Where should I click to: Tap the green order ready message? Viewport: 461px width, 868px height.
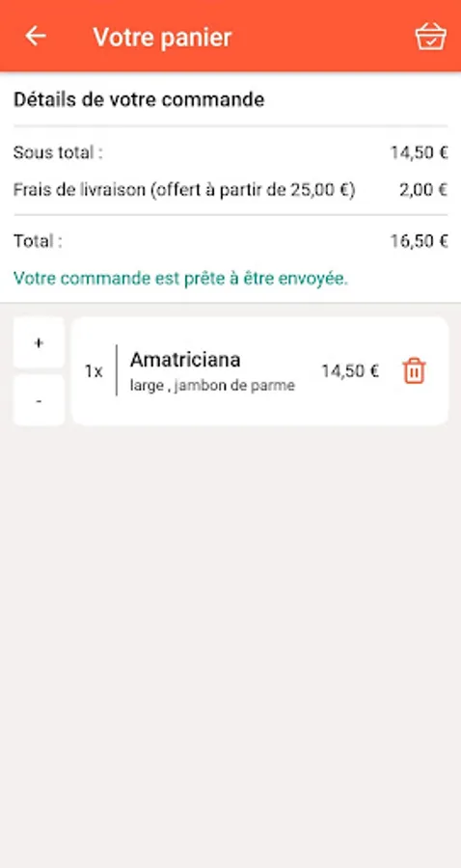pos(180,279)
